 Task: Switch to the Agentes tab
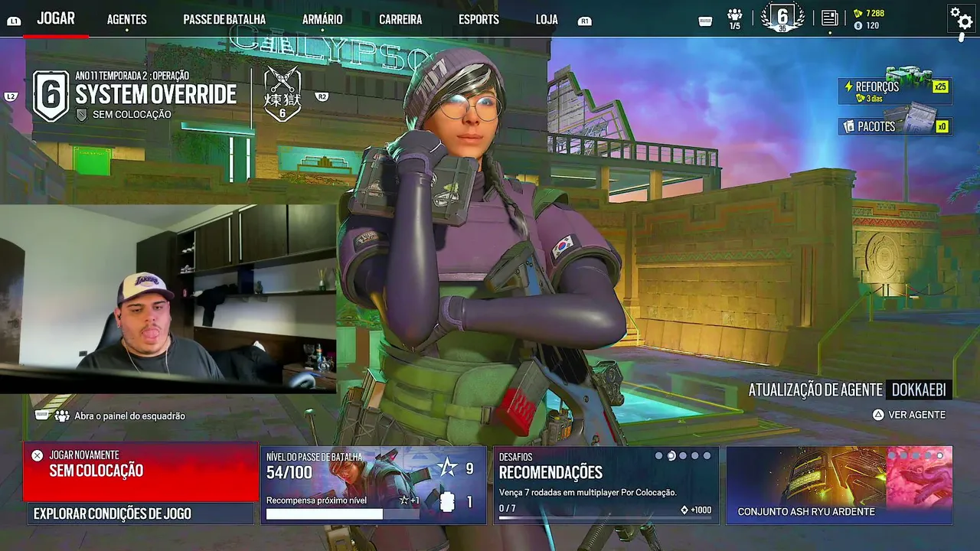[x=127, y=20]
